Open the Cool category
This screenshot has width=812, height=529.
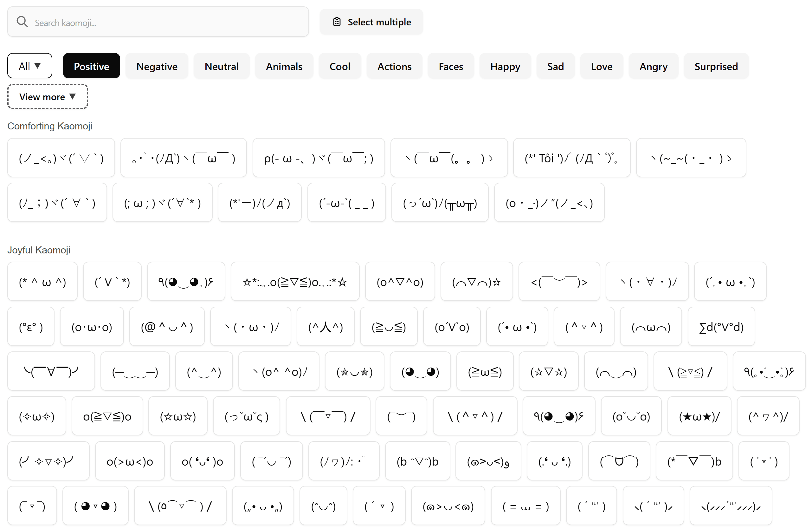[x=339, y=66]
